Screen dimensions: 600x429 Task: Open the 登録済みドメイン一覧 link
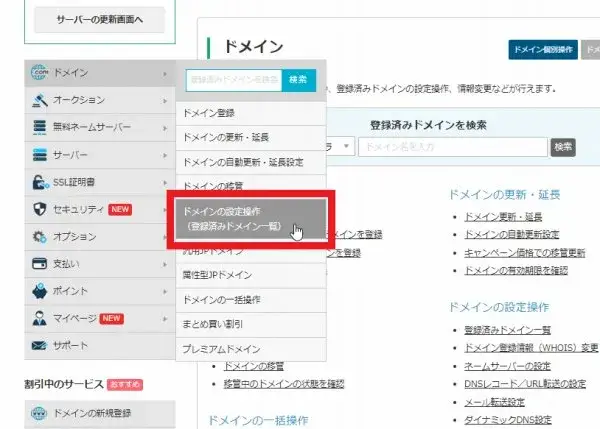click(x=507, y=330)
